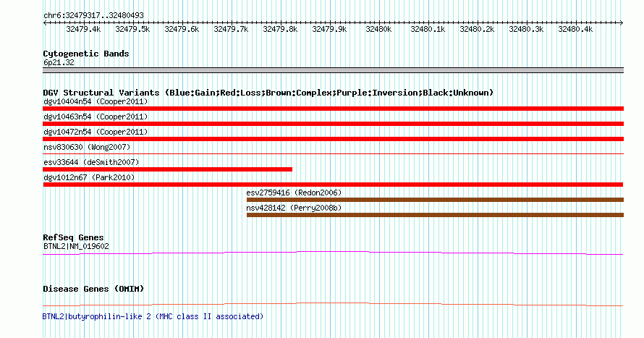Click the 32480.2k ruler tick label
The image size is (644, 338).
(x=477, y=29)
